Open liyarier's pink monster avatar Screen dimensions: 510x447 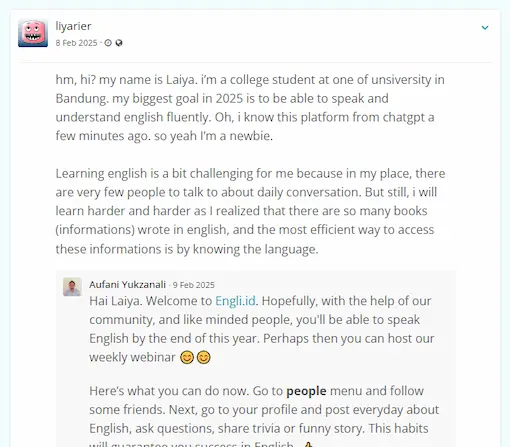click(x=33, y=33)
